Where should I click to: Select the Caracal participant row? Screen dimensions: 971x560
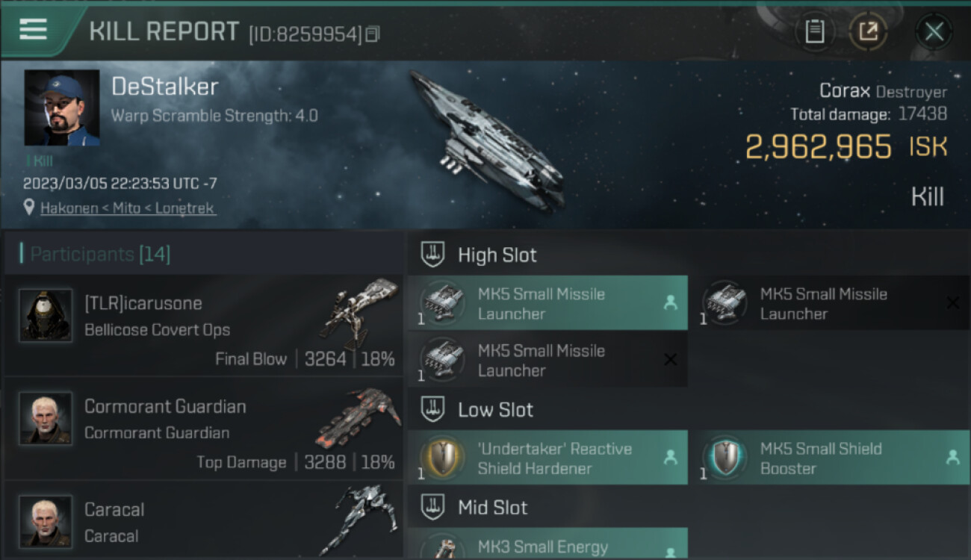click(x=203, y=520)
